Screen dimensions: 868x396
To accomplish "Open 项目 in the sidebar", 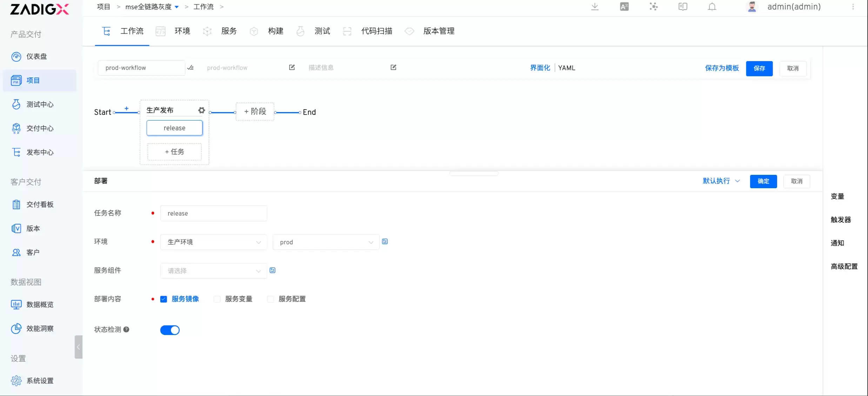I will [39, 81].
